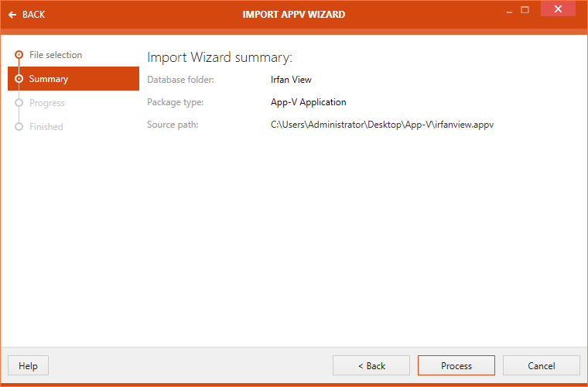The height and width of the screenshot is (387, 588).
Task: Click the App-V Application package type value
Action: click(x=308, y=102)
